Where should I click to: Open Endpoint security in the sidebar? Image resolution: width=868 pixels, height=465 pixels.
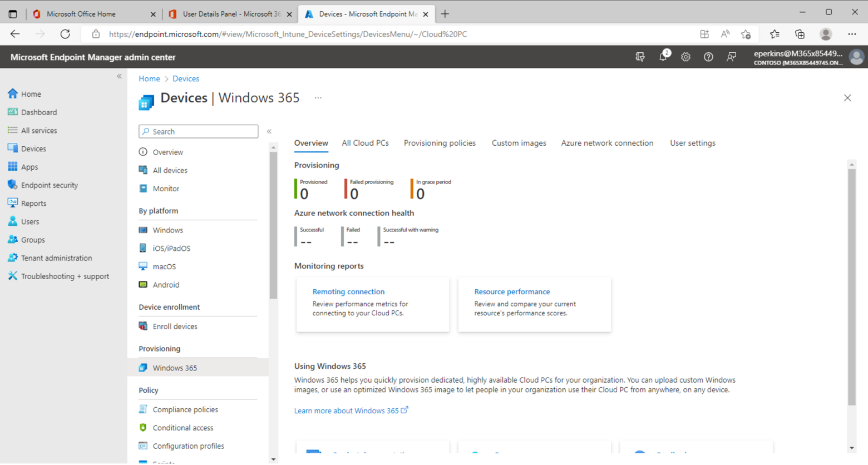(x=43, y=185)
